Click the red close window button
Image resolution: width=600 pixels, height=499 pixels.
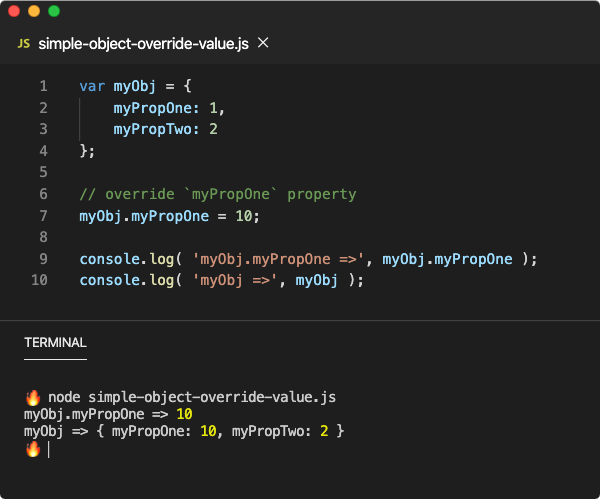[14, 11]
